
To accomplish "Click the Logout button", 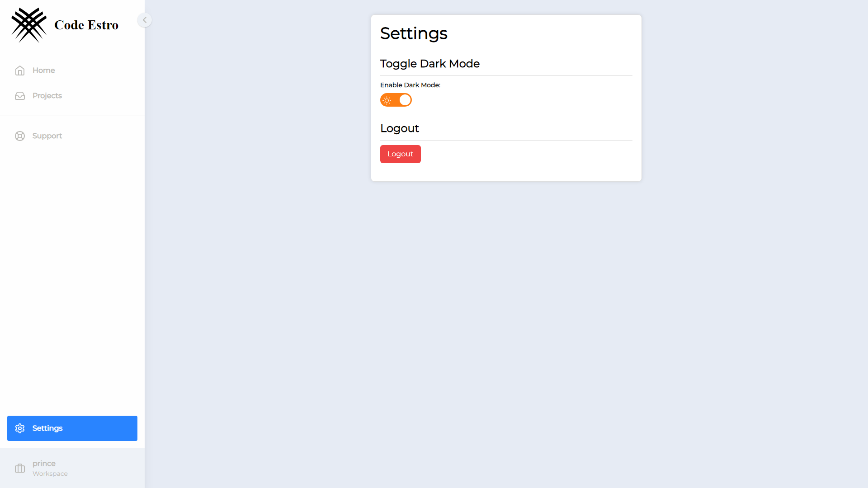I will (400, 154).
